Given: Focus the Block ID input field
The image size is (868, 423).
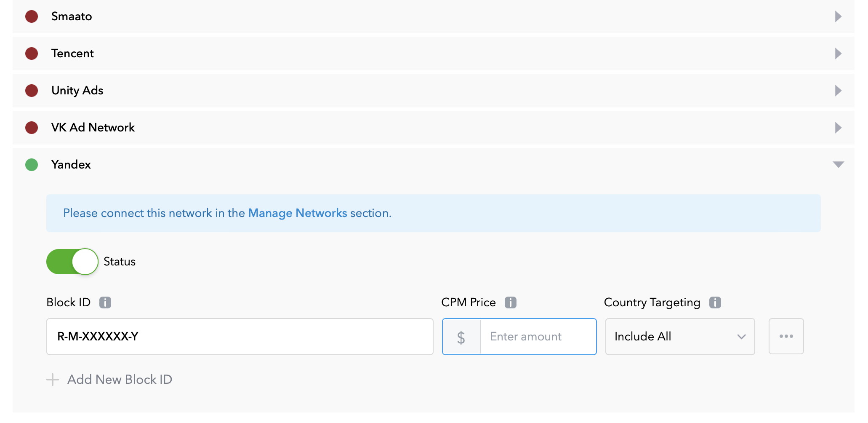Looking at the screenshot, I should [x=240, y=337].
